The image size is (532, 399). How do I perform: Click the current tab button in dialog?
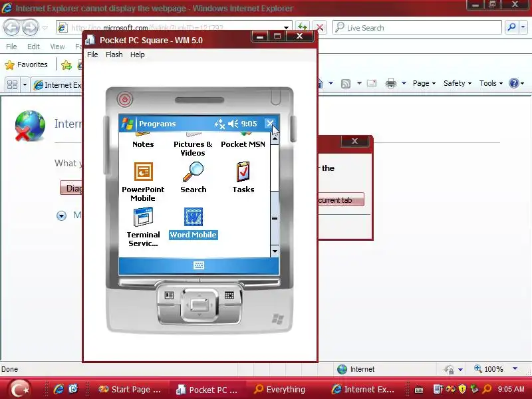(x=341, y=200)
